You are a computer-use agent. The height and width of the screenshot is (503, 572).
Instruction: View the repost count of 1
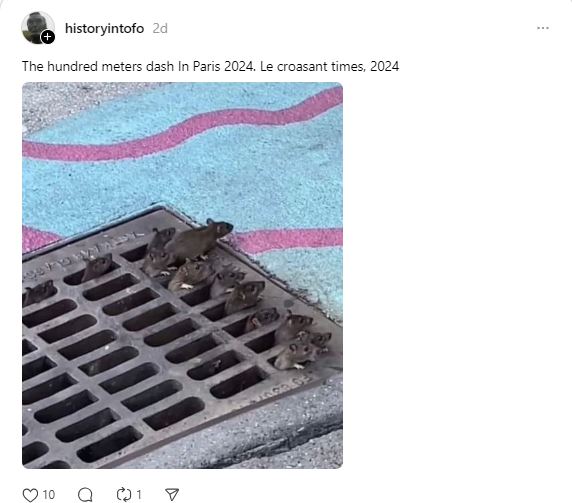139,495
